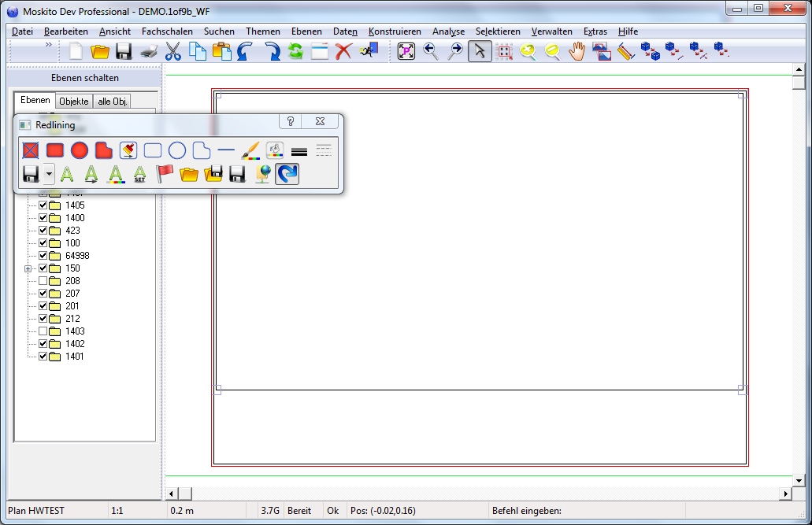812x525 pixels.
Task: Enable the layer 208 checkbox
Action: click(x=43, y=281)
